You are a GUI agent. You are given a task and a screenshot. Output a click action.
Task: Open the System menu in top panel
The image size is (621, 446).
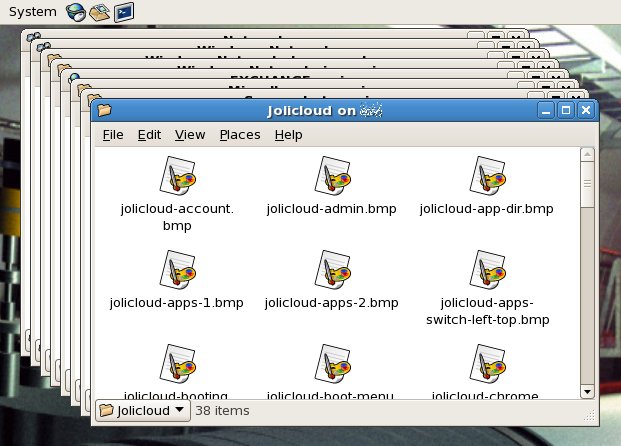(x=33, y=12)
